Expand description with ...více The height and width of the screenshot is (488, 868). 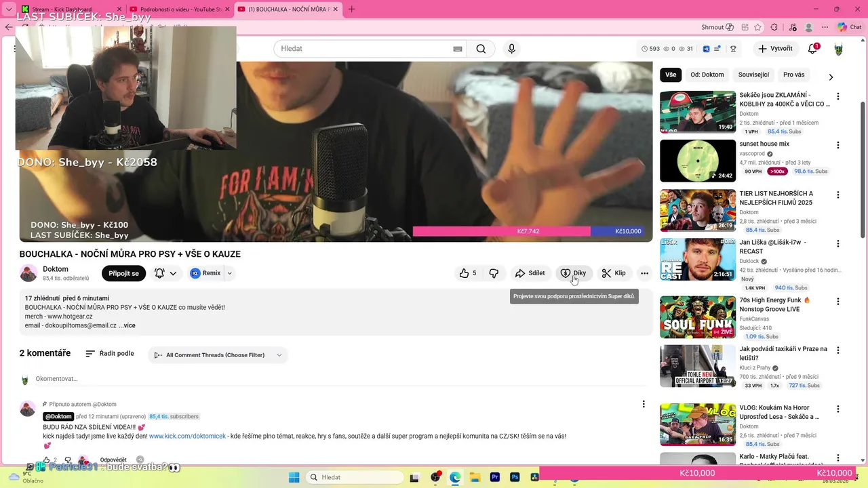[127, 325]
